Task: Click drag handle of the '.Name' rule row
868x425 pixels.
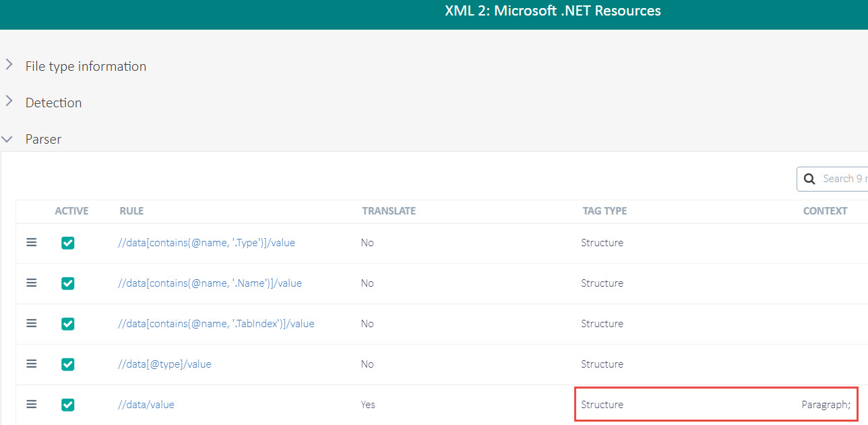Action: pyautogui.click(x=32, y=283)
